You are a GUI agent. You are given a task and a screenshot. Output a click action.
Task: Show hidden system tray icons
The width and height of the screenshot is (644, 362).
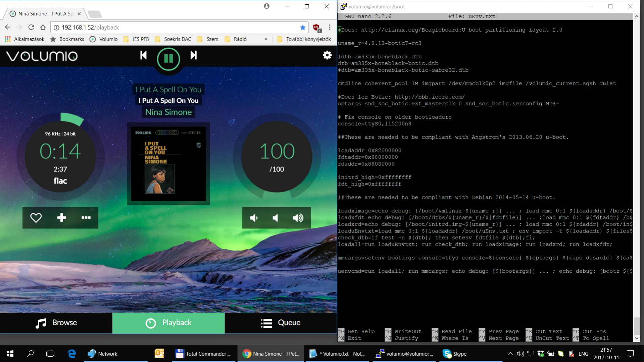click(510, 354)
